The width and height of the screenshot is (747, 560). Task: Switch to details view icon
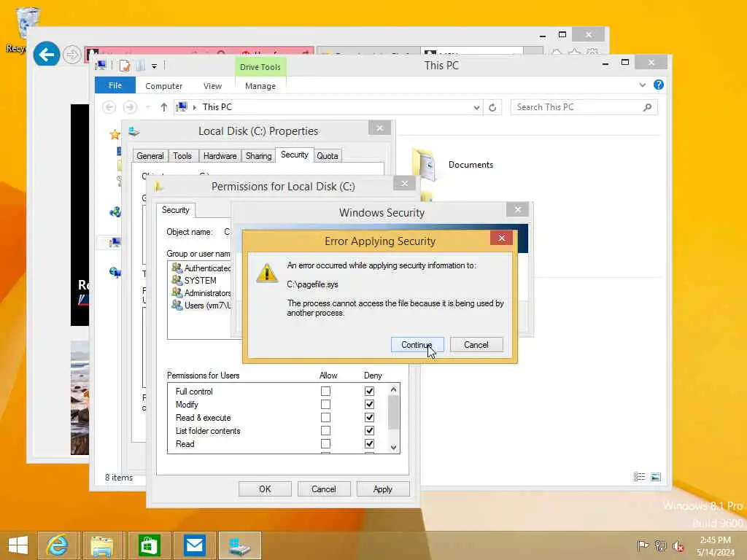click(639, 477)
